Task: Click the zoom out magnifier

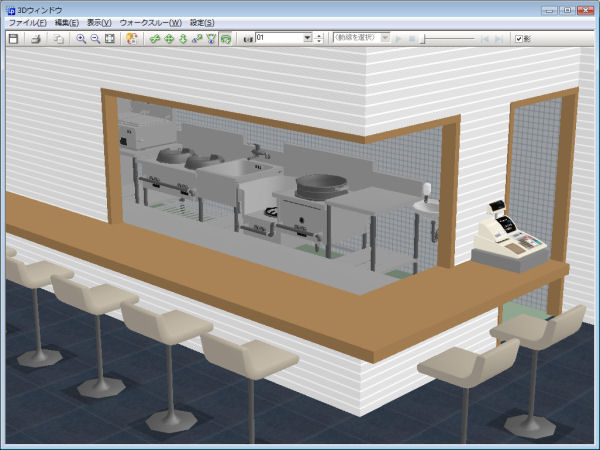Action: pyautogui.click(x=95, y=38)
